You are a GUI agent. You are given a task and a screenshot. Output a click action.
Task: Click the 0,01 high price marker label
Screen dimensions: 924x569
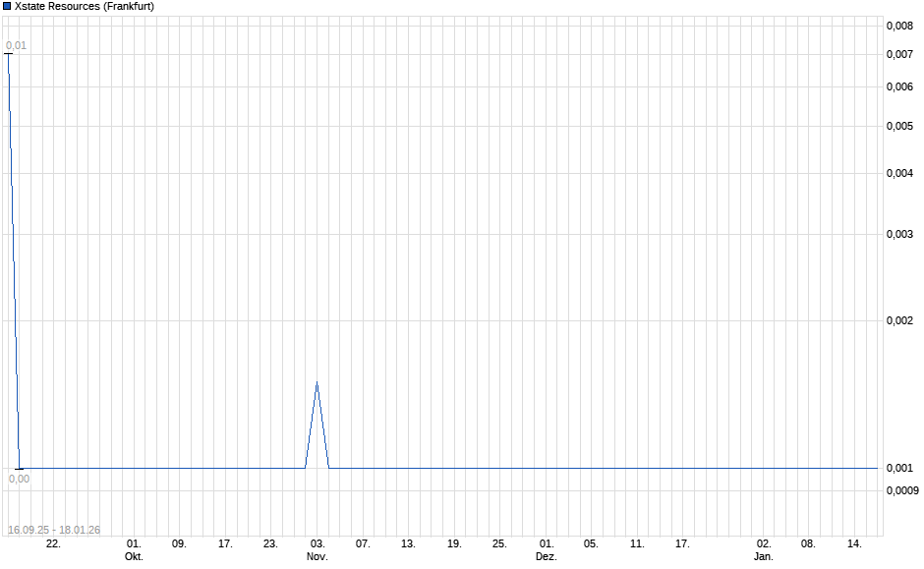[16, 43]
